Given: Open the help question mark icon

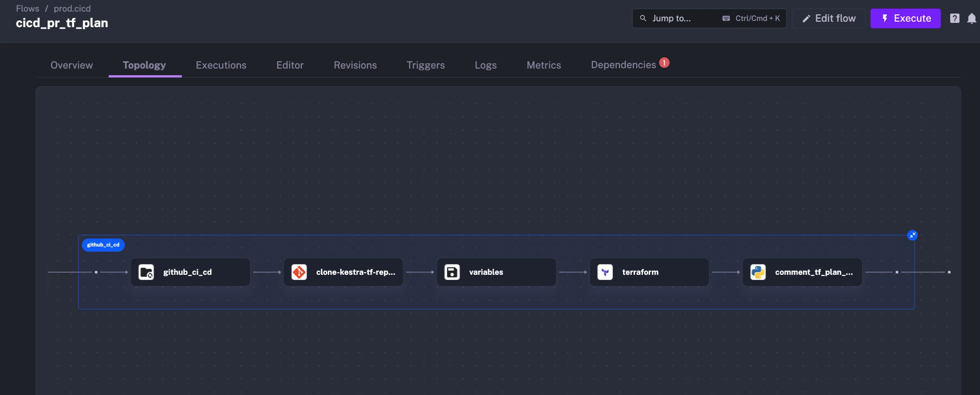Looking at the screenshot, I should (955, 18).
